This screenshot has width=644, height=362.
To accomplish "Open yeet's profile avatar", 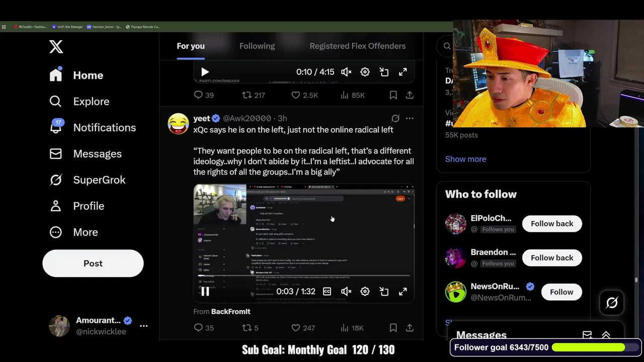I will coord(178,124).
